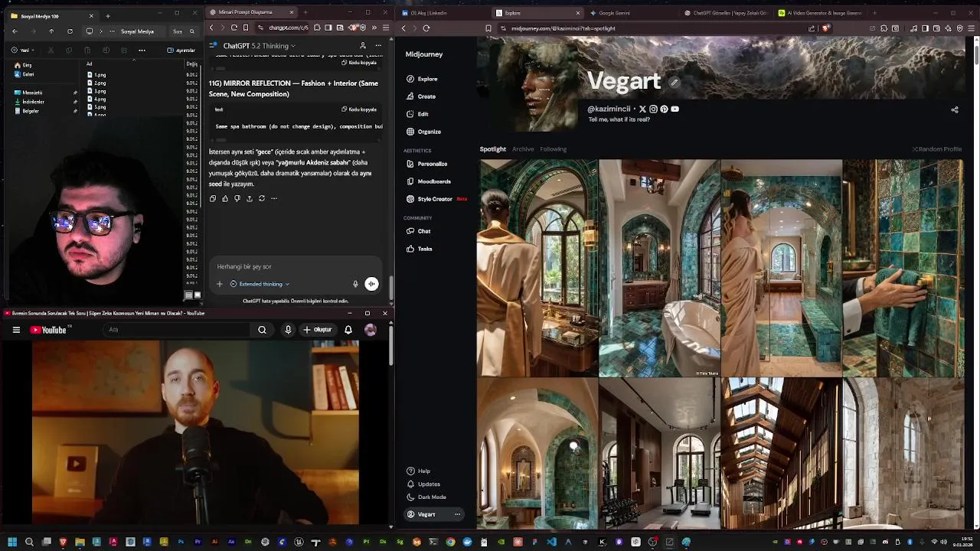980x551 pixels.
Task: Thumbs up the ChatGPT response
Action: click(225, 198)
